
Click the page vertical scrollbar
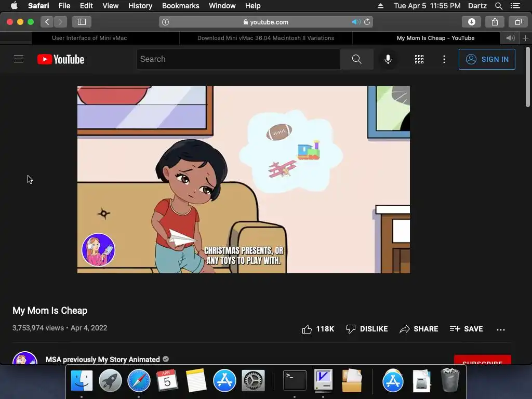pyautogui.click(x=528, y=77)
